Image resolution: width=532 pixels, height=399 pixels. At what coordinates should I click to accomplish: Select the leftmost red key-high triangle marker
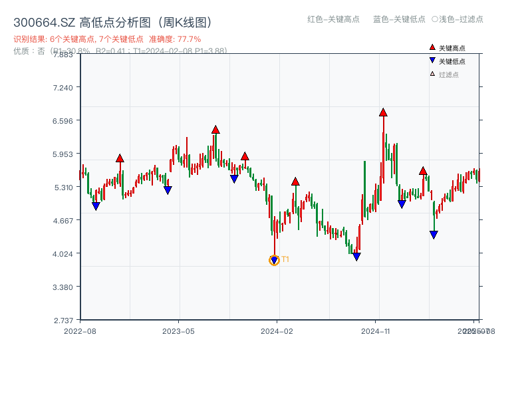(x=120, y=158)
